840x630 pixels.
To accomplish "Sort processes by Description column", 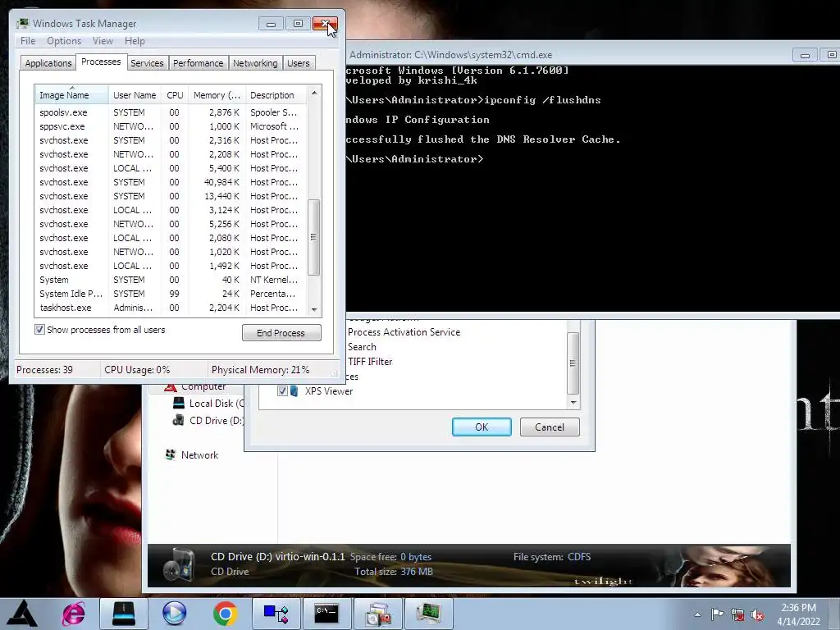I will [x=276, y=95].
